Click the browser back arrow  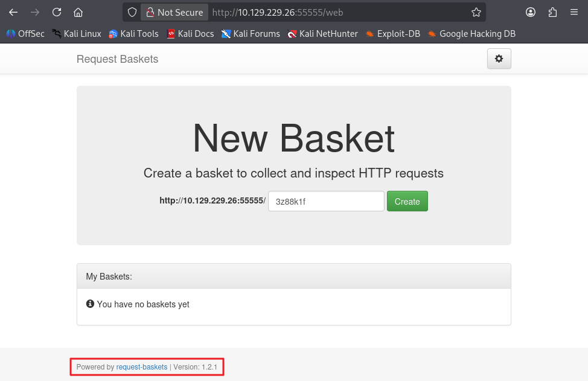(x=13, y=12)
